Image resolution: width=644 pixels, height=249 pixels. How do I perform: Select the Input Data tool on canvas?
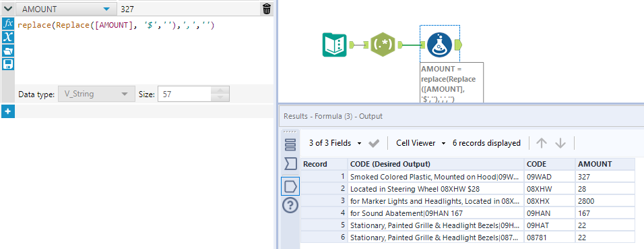coord(335,45)
